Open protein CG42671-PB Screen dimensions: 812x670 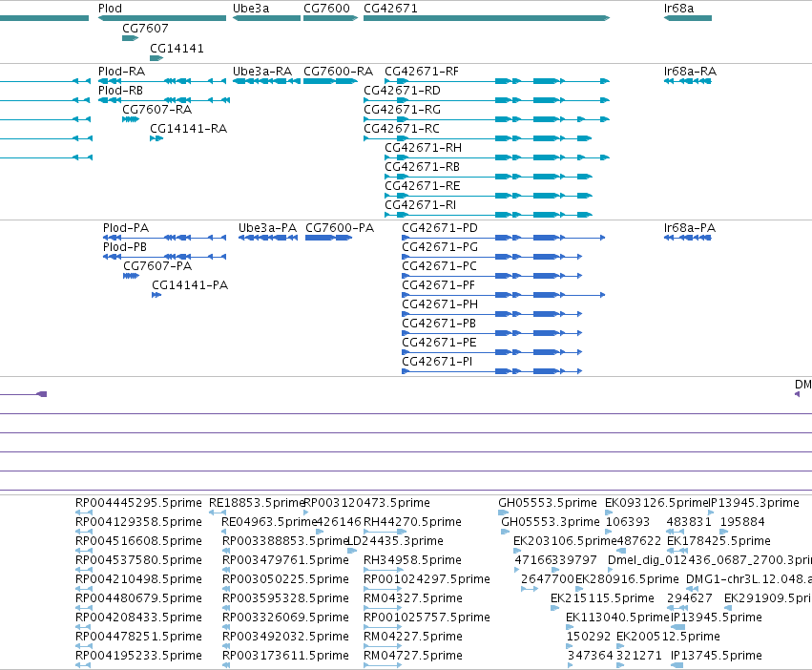click(439, 324)
